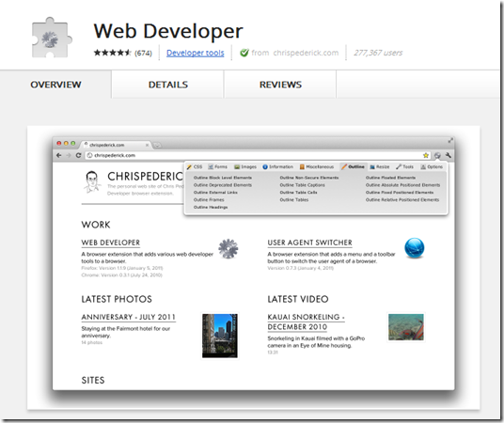The image size is (504, 423).
Task: Click the new tab button
Action: [x=157, y=146]
